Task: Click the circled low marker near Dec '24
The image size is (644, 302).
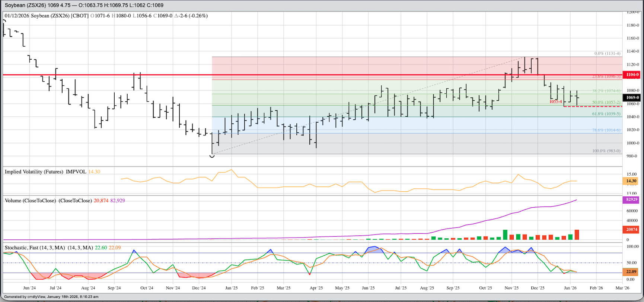Action: 212,156
